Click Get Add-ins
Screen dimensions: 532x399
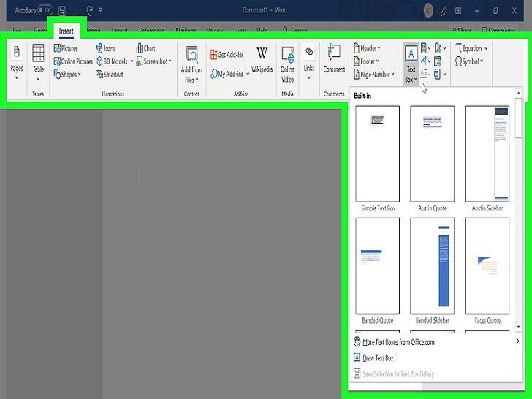click(x=227, y=54)
